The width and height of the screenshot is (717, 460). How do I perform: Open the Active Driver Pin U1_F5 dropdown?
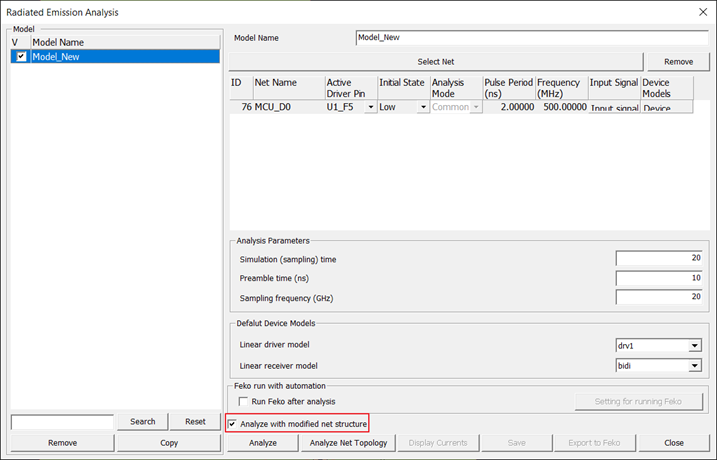coord(371,107)
